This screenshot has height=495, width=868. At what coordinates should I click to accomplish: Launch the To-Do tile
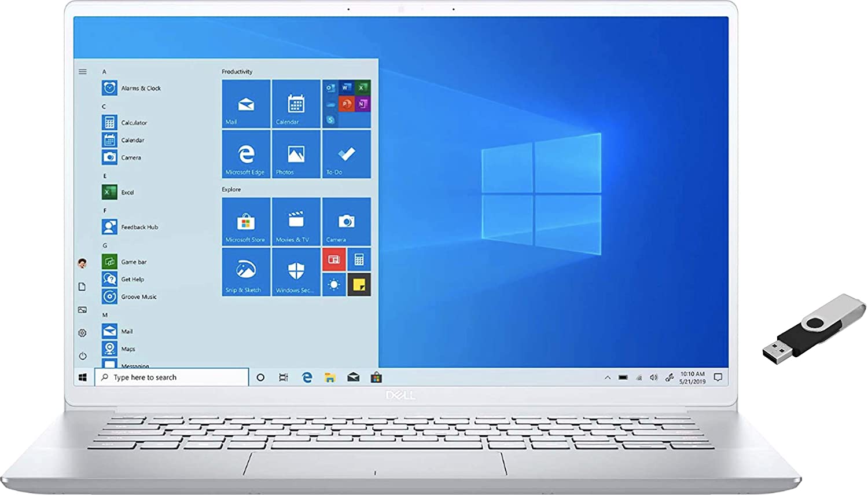point(346,155)
